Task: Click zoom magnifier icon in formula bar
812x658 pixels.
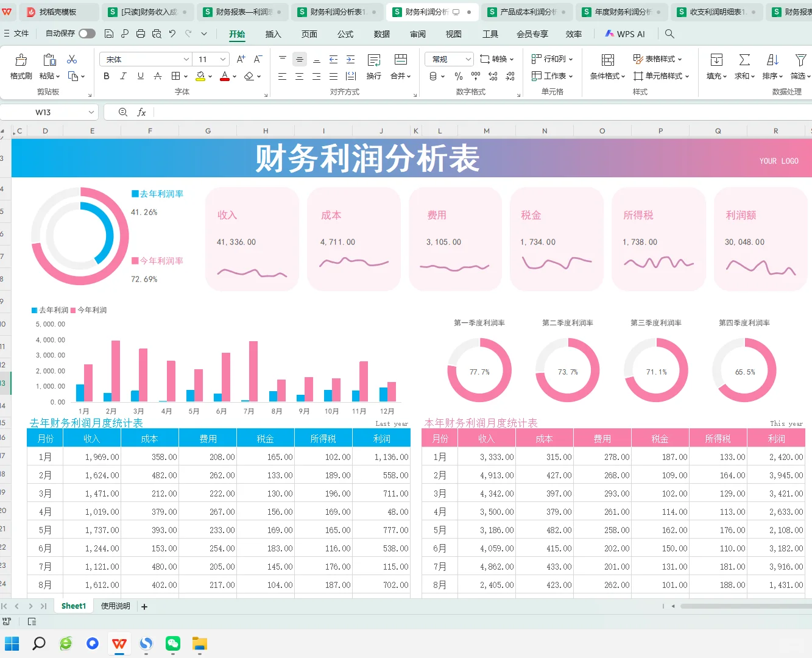Action: click(x=123, y=112)
